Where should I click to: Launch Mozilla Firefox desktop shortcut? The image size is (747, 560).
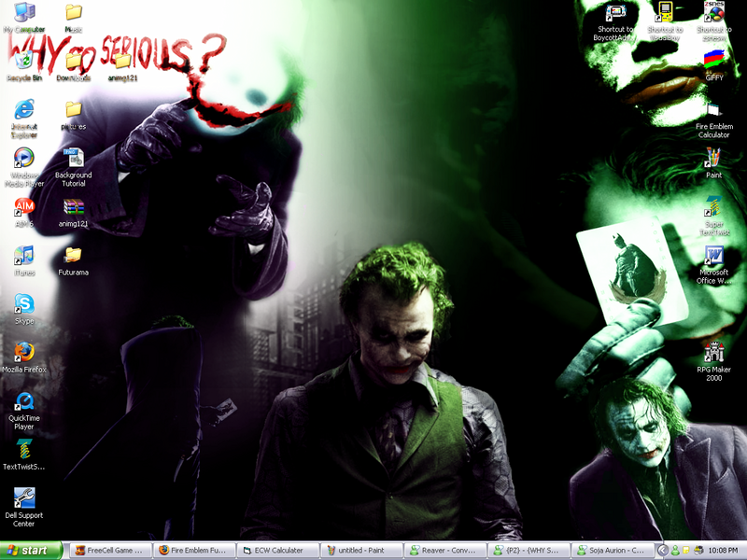click(x=24, y=353)
